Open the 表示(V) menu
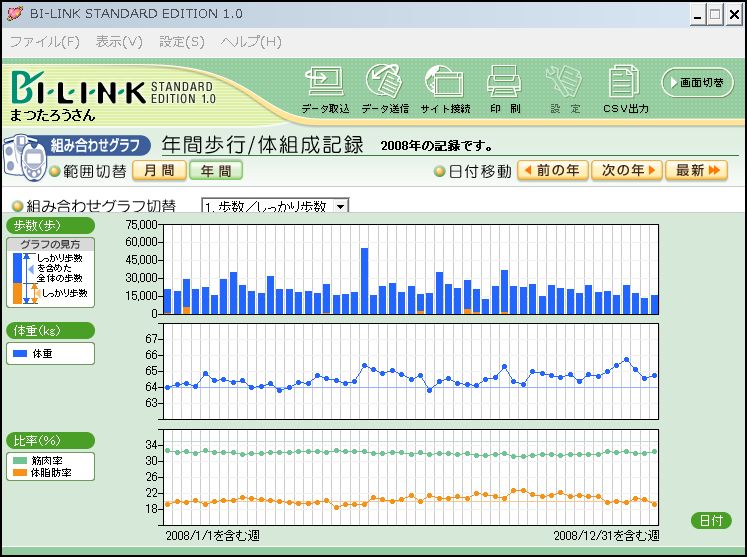Screen dimensions: 747x557 coord(119,42)
